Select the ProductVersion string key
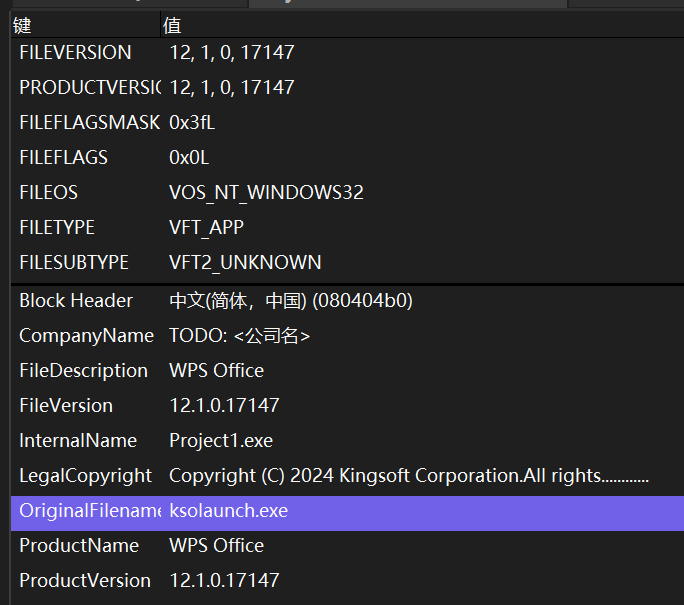Viewport: 684px width, 605px height. [x=85, y=580]
